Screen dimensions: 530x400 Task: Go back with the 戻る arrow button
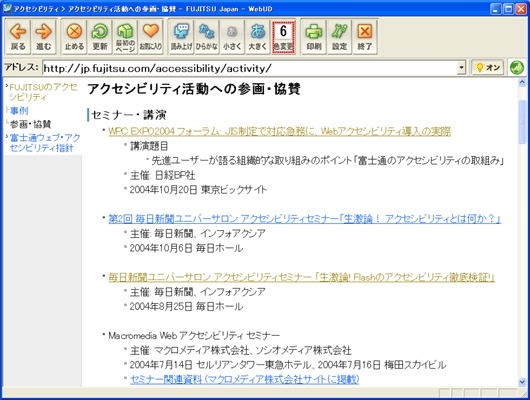coord(18,37)
